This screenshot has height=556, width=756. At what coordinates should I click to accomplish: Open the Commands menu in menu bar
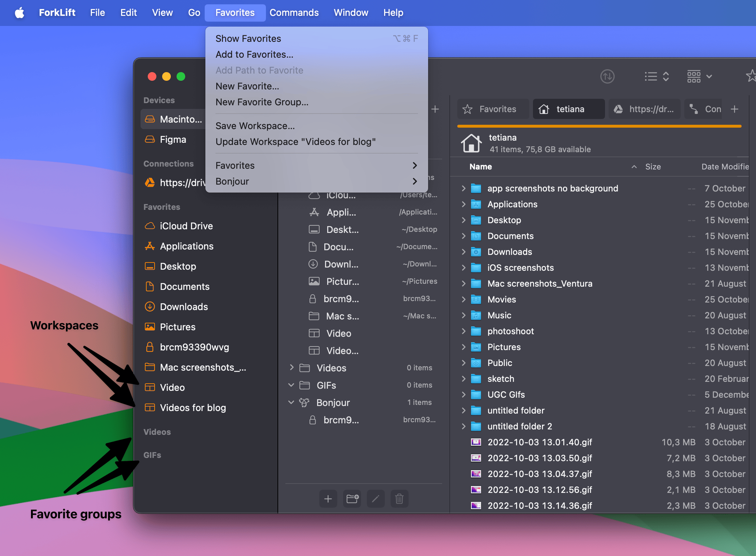pyautogui.click(x=294, y=13)
